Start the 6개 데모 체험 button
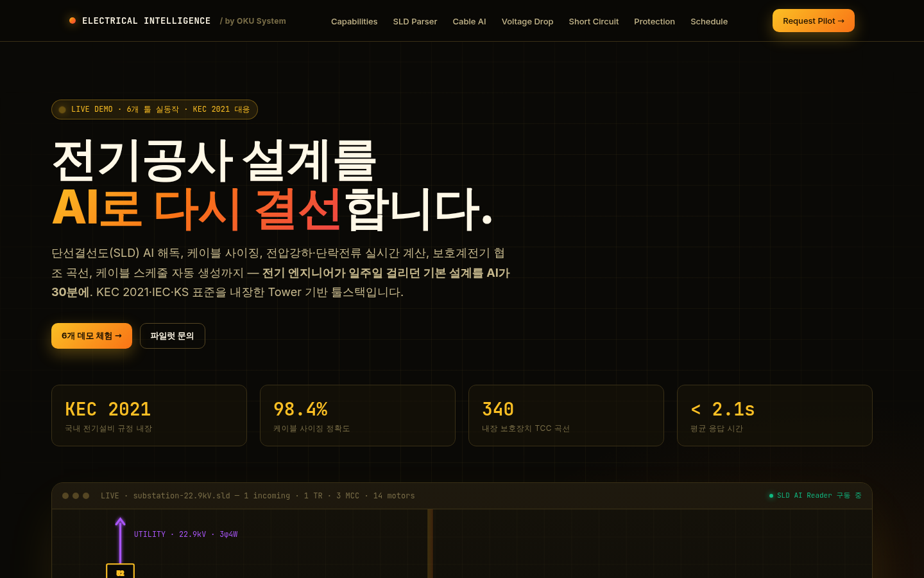924x578 pixels. [92, 336]
